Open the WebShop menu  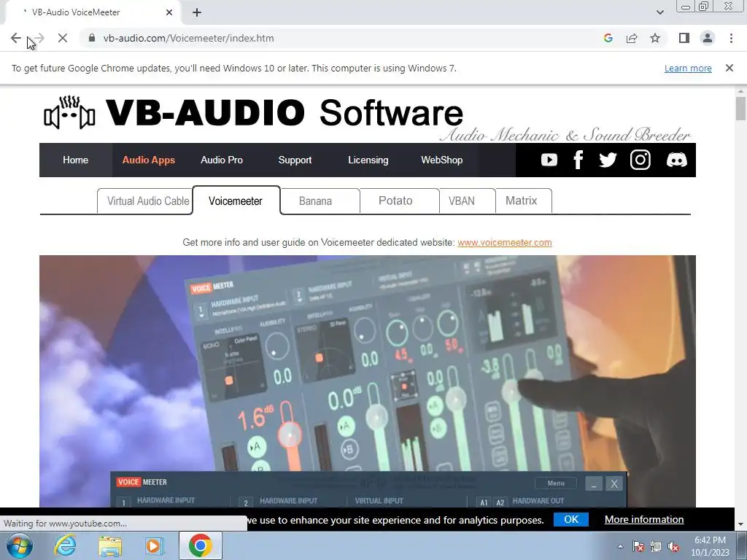click(441, 160)
